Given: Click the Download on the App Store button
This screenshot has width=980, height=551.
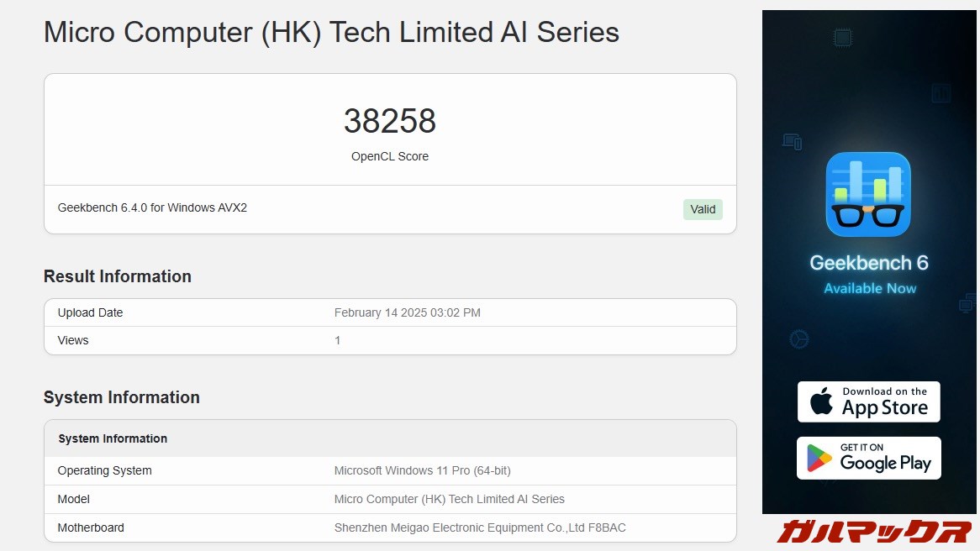Looking at the screenshot, I should tap(868, 401).
